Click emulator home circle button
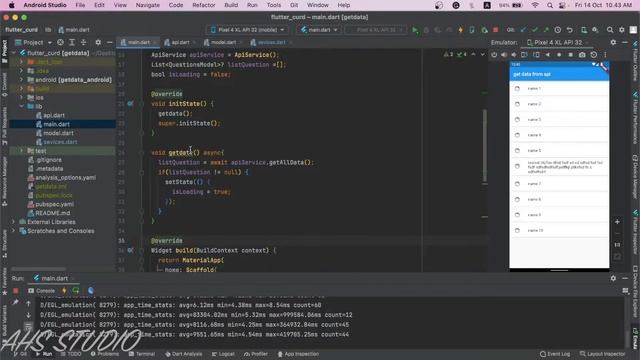Viewport: 640px width, 360px height. tap(559, 55)
